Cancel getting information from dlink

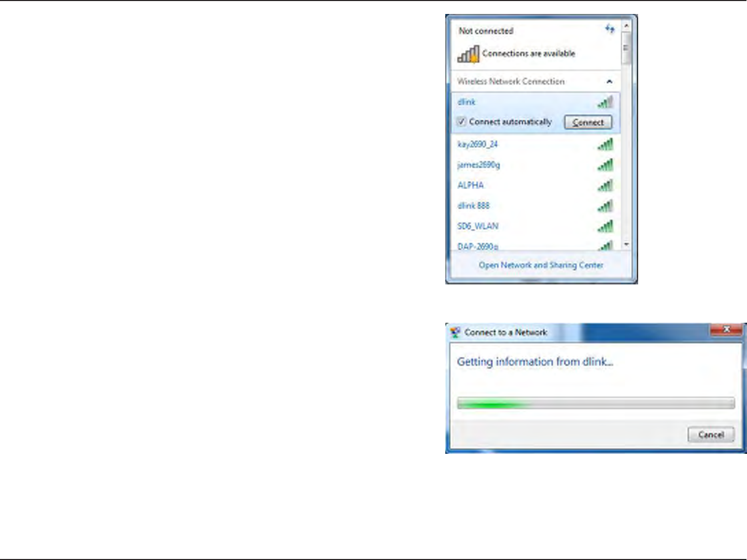[x=711, y=435]
